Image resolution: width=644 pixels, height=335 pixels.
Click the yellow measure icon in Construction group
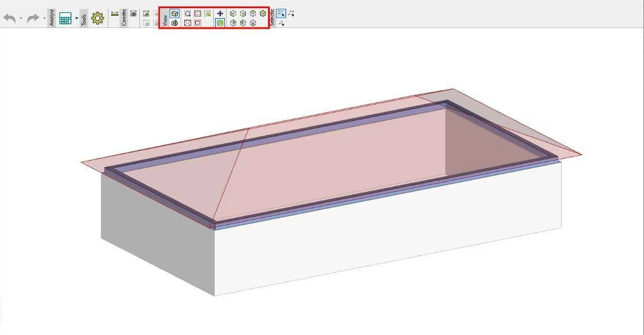[115, 13]
